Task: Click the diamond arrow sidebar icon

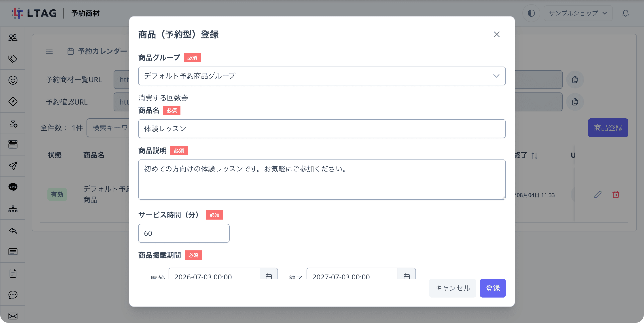Action: tap(13, 102)
